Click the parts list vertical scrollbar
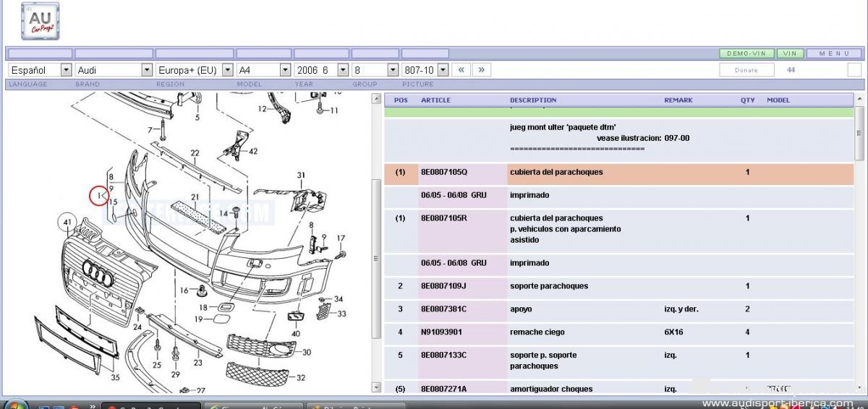Image resolution: width=868 pixels, height=409 pixels. click(x=859, y=246)
